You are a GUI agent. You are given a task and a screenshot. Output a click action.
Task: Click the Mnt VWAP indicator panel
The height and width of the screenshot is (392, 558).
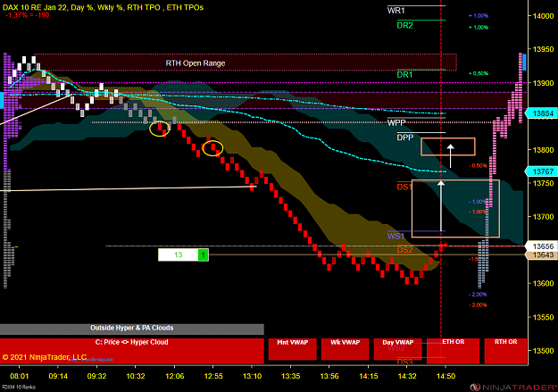293,349
